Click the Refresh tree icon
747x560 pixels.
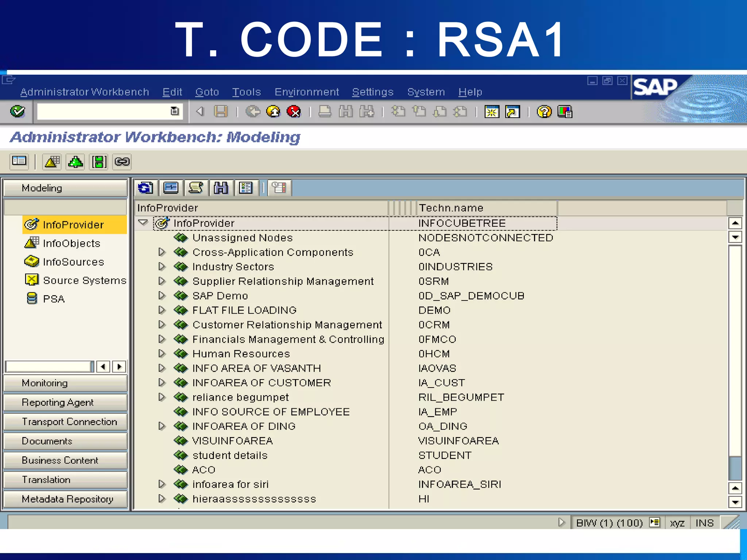point(146,188)
